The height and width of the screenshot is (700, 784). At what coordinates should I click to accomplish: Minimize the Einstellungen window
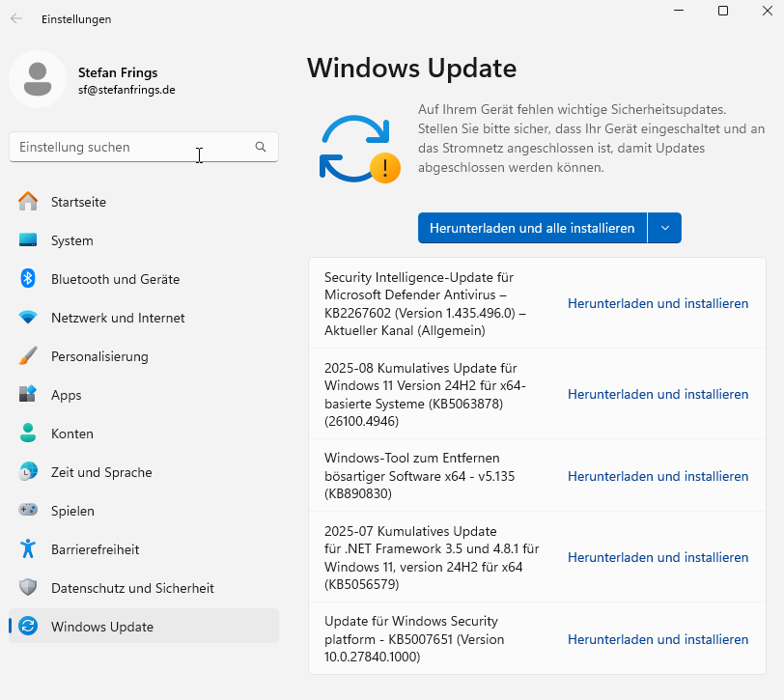coord(679,11)
